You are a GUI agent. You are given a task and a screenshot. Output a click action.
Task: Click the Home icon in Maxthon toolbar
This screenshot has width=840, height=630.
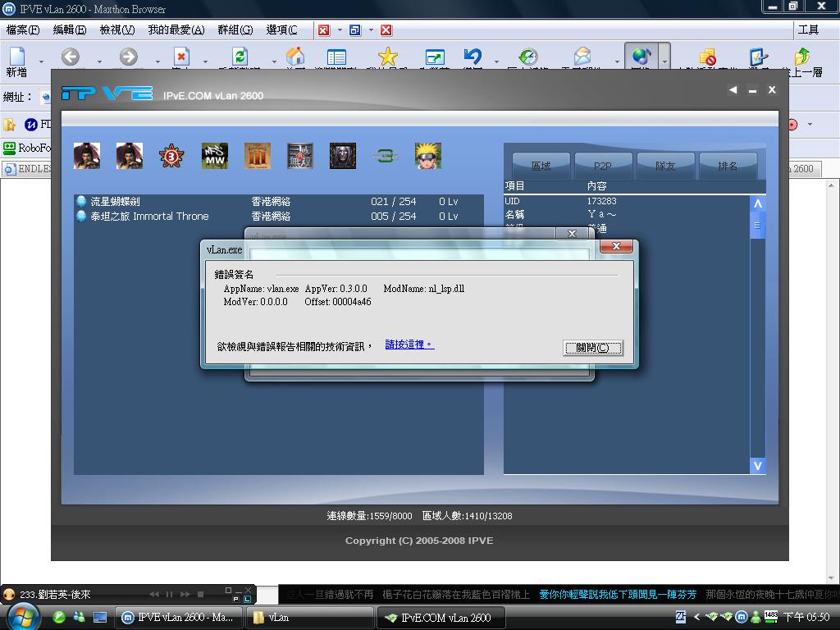pyautogui.click(x=295, y=57)
